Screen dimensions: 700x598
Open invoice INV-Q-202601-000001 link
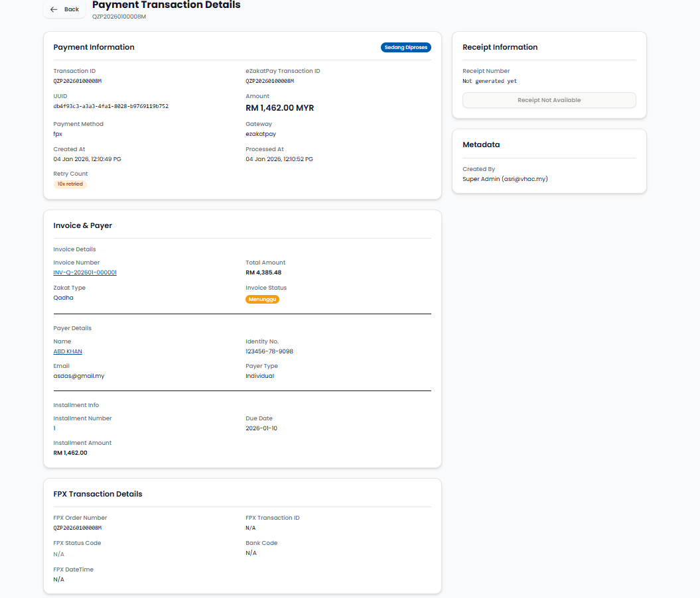[x=85, y=272]
